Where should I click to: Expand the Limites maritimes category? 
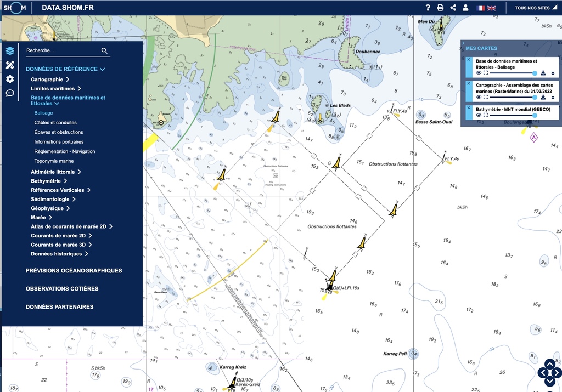click(x=56, y=88)
